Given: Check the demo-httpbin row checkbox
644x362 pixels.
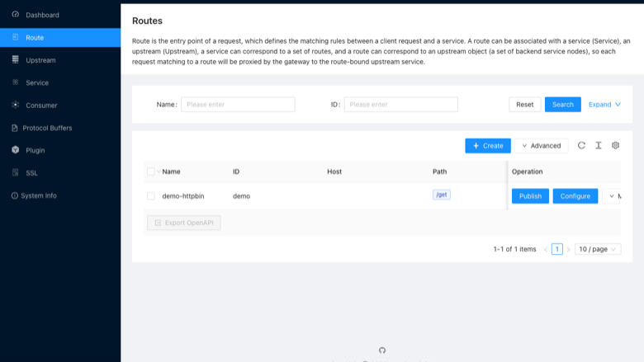Looking at the screenshot, I should pyautogui.click(x=151, y=196).
